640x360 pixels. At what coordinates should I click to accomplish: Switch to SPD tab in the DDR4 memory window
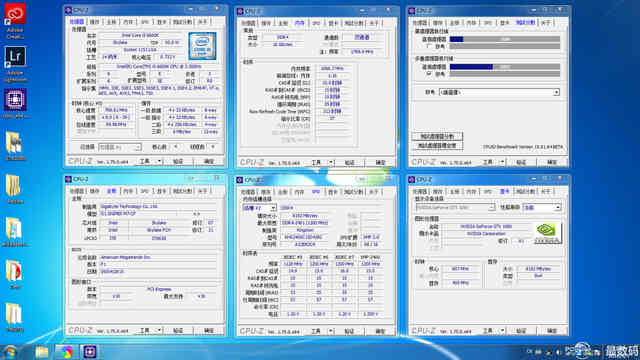tap(316, 23)
